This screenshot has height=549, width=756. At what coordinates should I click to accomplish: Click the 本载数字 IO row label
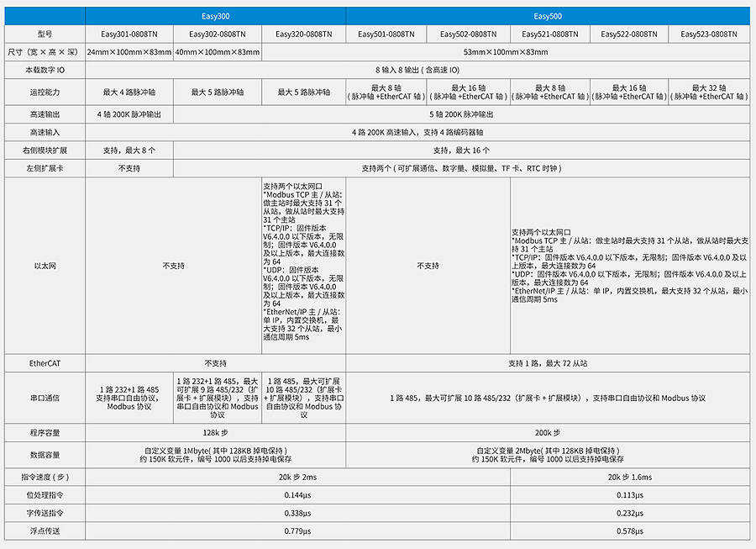pos(45,70)
